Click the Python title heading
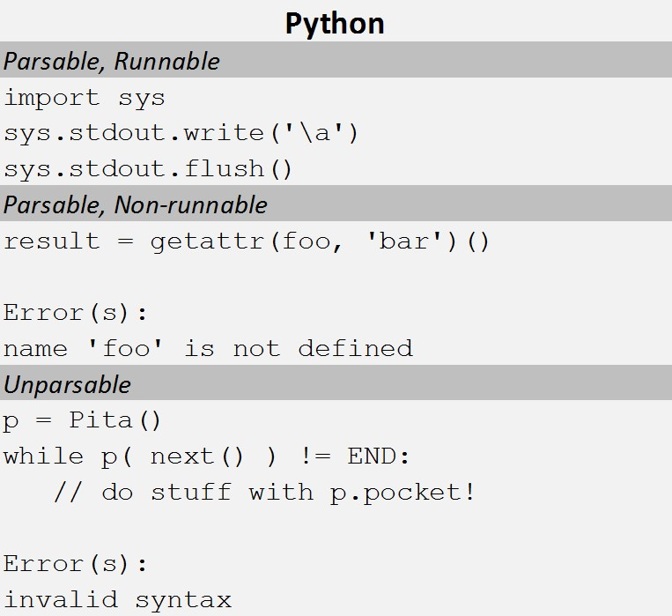The width and height of the screenshot is (672, 616). click(x=335, y=22)
